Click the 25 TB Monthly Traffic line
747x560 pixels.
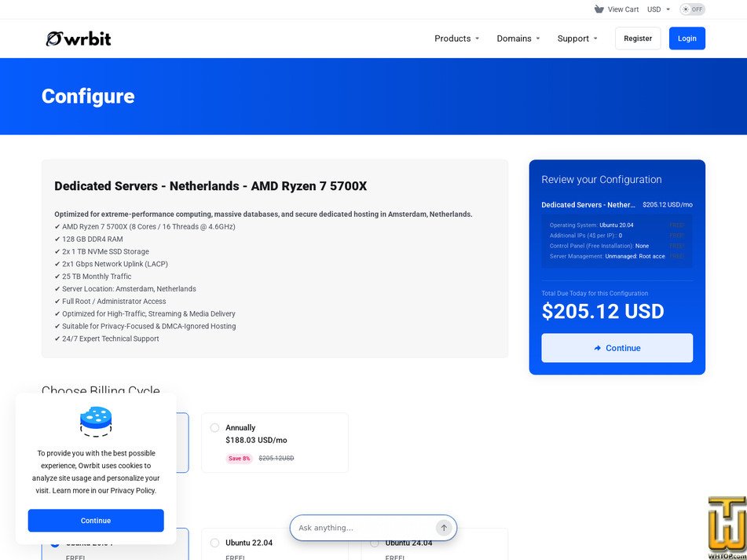tap(93, 276)
